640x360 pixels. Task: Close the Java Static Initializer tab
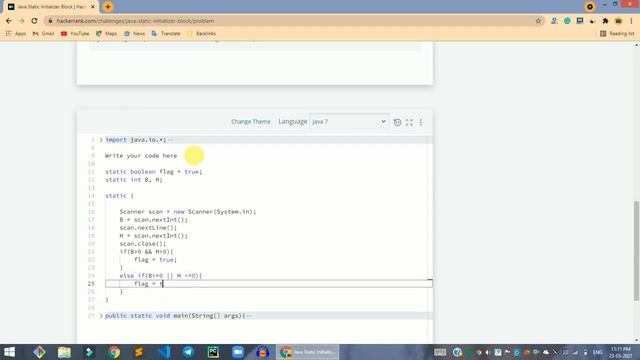[x=93, y=7]
